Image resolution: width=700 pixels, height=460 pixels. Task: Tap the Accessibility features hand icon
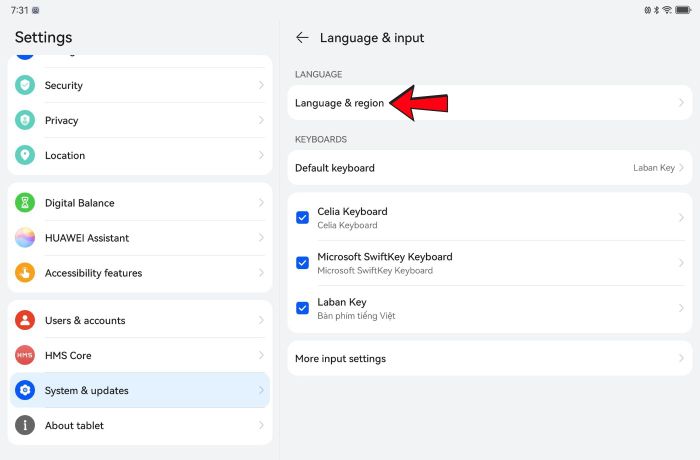tap(25, 273)
